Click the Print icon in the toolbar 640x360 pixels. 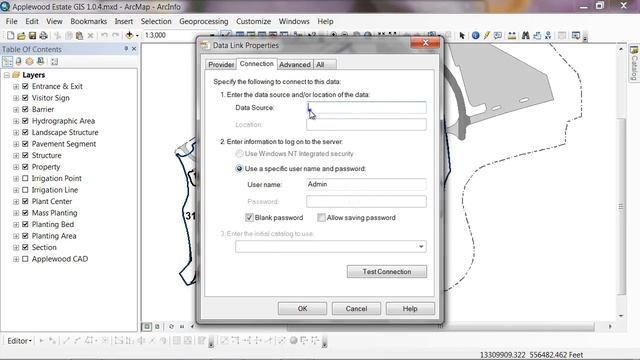click(43, 36)
